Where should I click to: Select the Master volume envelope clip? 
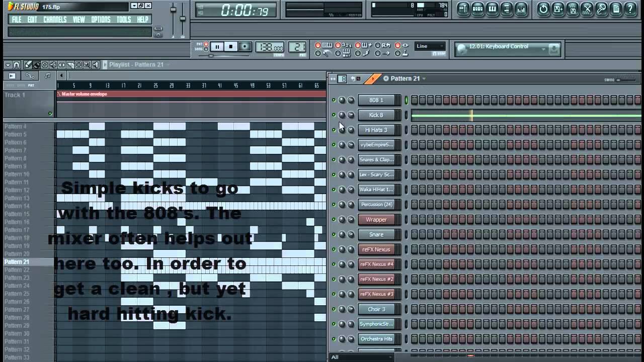[192, 94]
